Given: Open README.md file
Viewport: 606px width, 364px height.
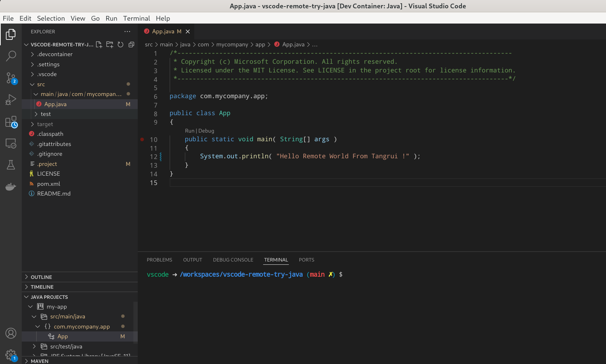Looking at the screenshot, I should pyautogui.click(x=80, y=194).
